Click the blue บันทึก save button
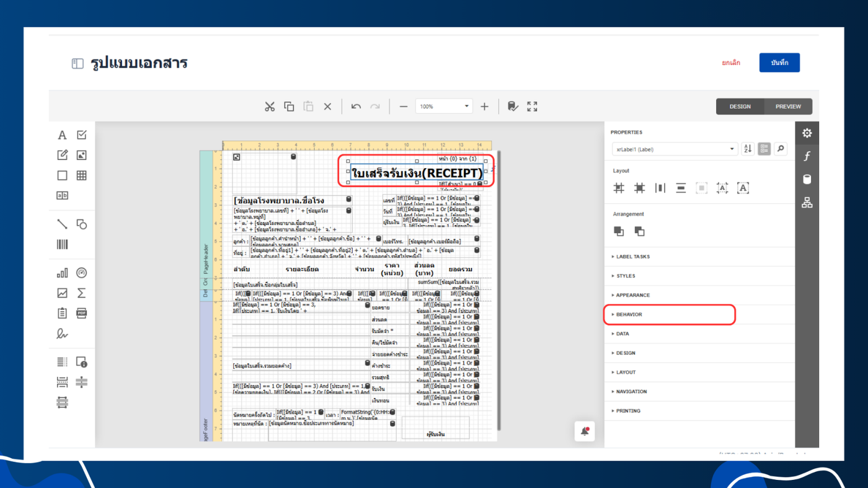 [x=779, y=63]
